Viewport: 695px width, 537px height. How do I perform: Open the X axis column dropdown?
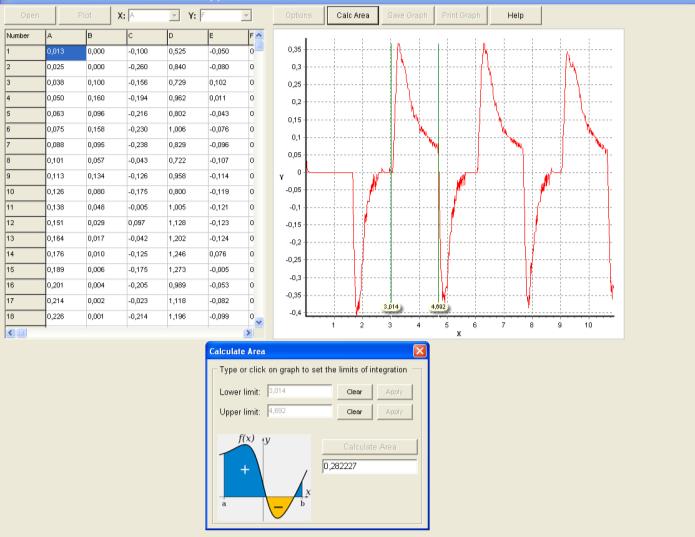point(174,16)
